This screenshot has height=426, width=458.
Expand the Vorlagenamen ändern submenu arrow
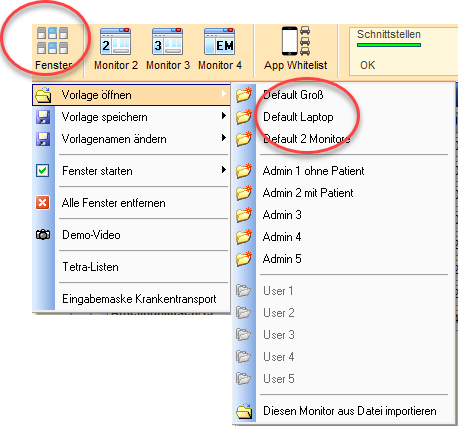224,138
